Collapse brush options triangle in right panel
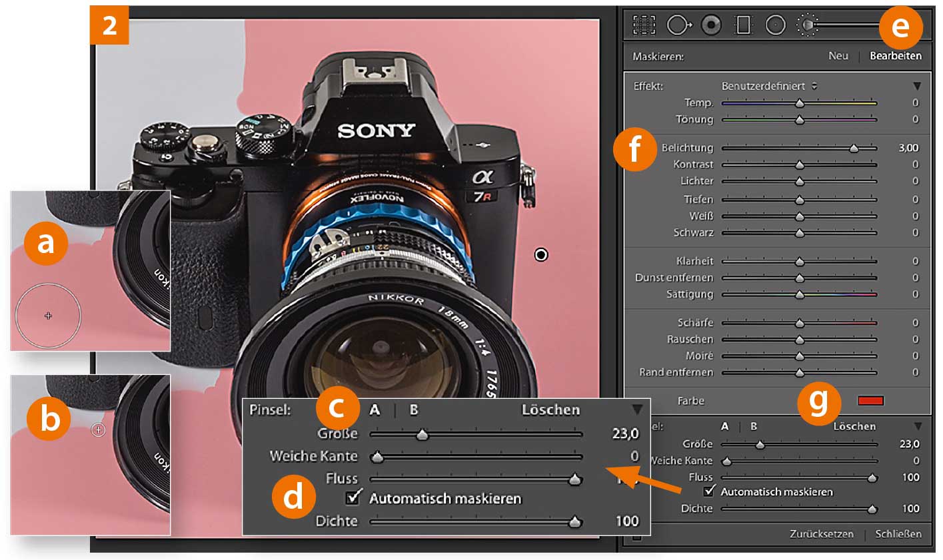The height and width of the screenshot is (560, 943). pyautogui.click(x=918, y=426)
